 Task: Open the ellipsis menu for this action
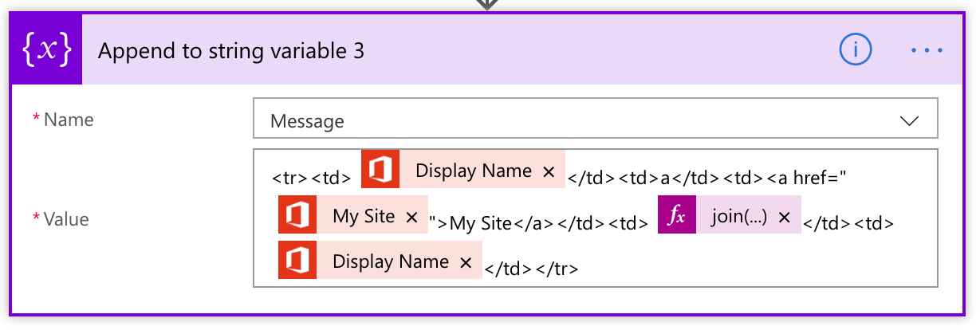(927, 50)
